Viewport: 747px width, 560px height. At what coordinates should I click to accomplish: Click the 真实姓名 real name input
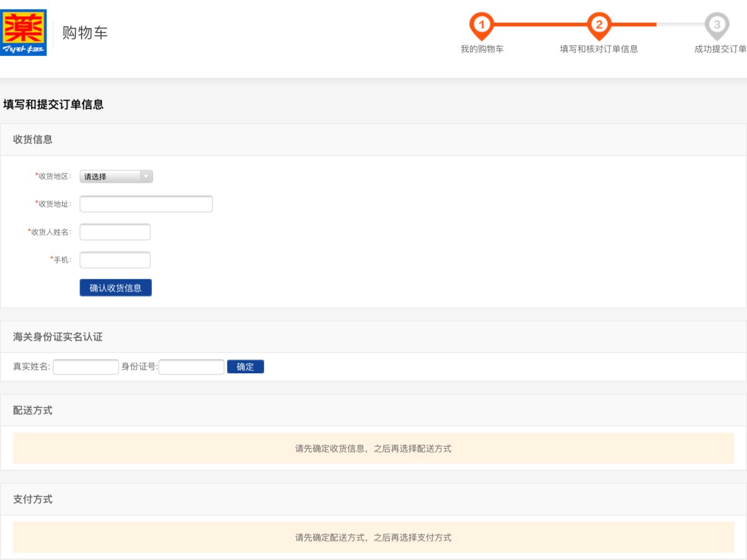click(x=86, y=367)
